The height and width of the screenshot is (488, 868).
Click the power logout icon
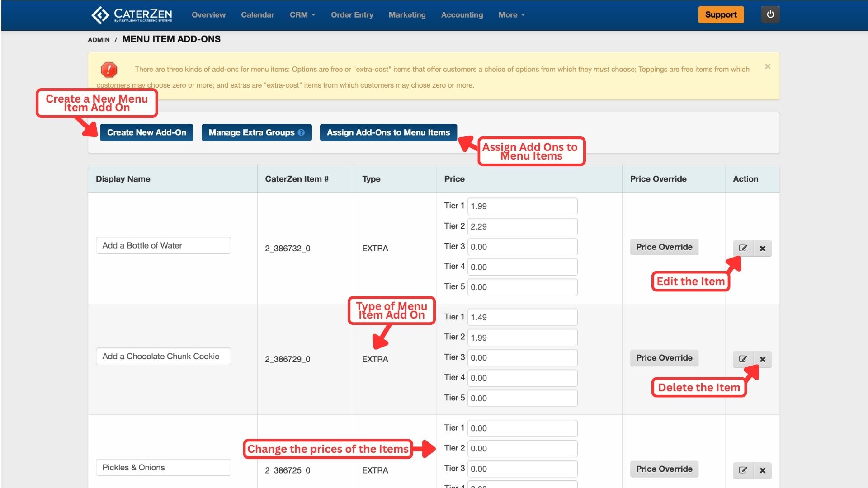[x=770, y=14]
